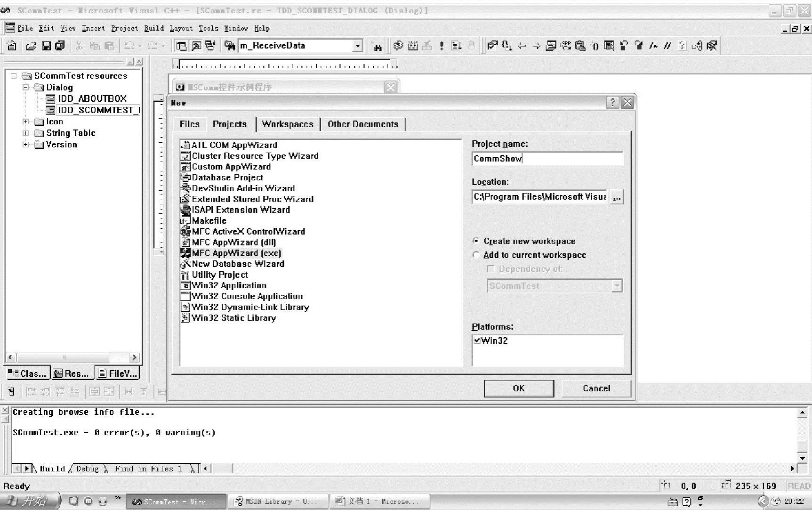Click the Build toolbar icon
Image resolution: width=812 pixels, height=510 pixels.
(413, 46)
